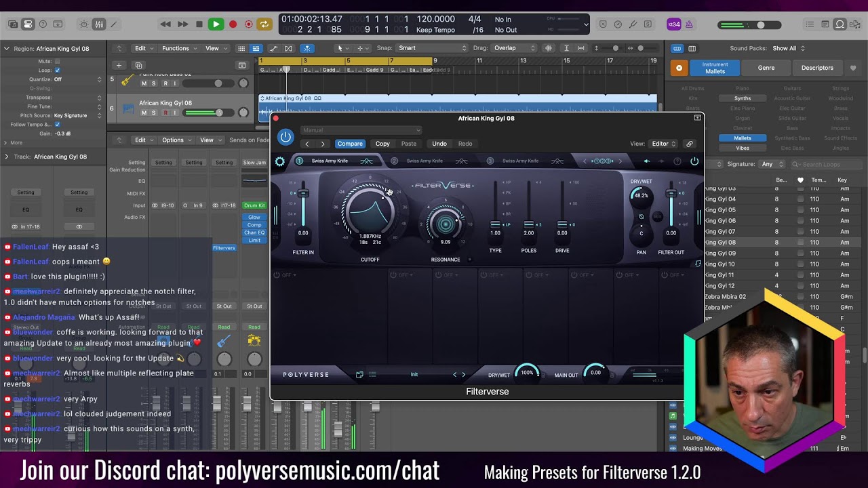This screenshot has height=488, width=868.
Task: Toggle the Filterverse power icon at top right
Action: click(x=694, y=161)
